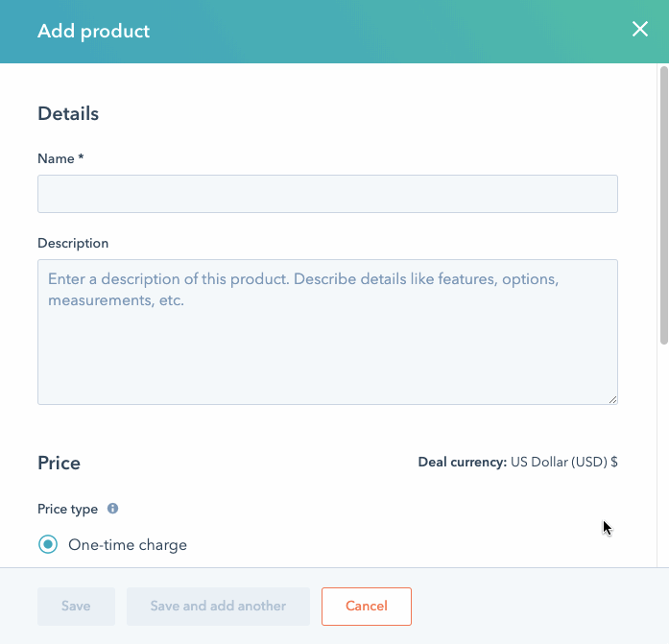Click the Description field label
The width and height of the screenshot is (669, 644).
pos(73,243)
